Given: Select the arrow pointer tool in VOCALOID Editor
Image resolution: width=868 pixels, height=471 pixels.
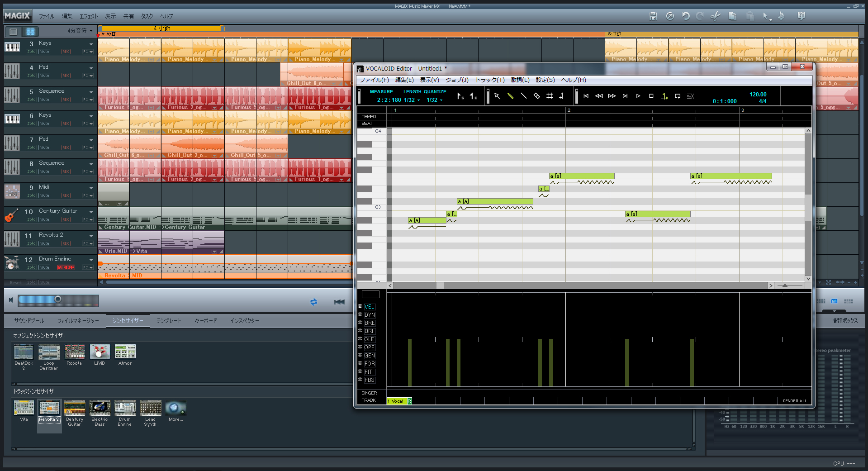Looking at the screenshot, I should [497, 96].
